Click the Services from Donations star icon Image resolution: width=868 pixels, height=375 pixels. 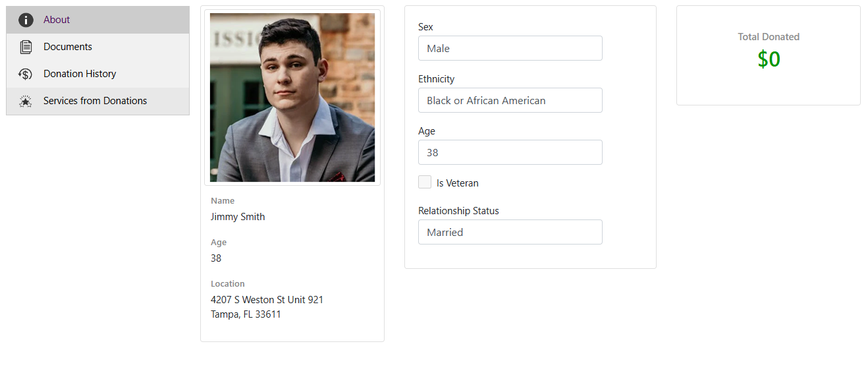[x=26, y=101]
